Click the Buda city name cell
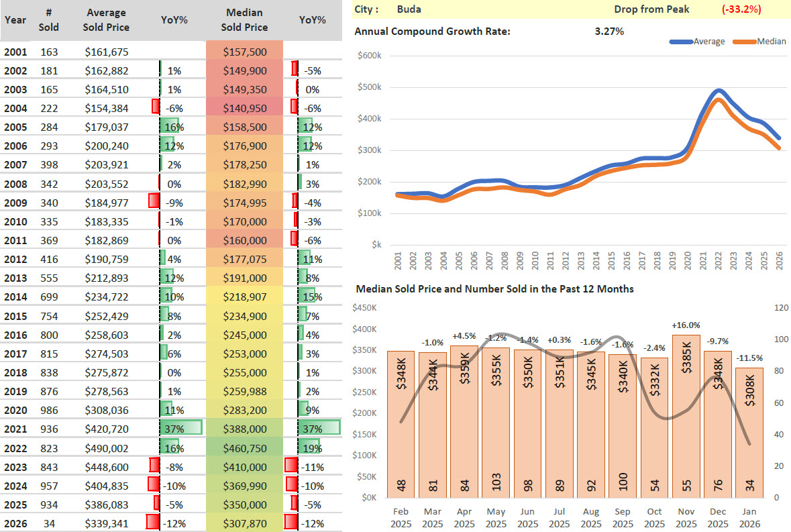Viewport: 791px width, 532px height. tap(409, 9)
